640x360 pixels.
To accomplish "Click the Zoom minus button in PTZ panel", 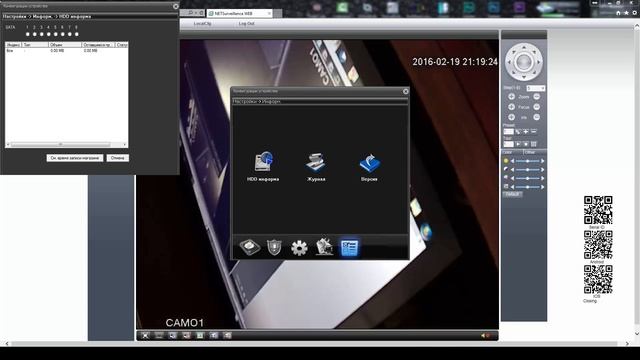I will click(x=537, y=97).
